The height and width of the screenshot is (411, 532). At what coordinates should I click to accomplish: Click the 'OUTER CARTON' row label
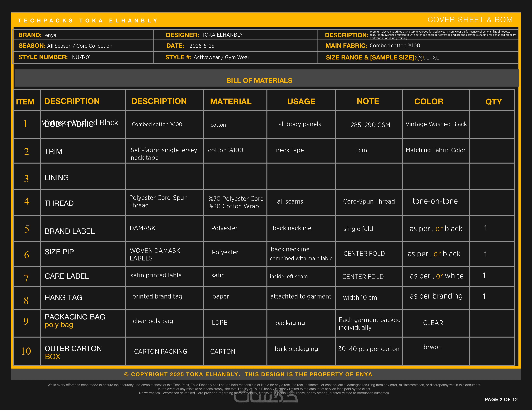click(73, 348)
